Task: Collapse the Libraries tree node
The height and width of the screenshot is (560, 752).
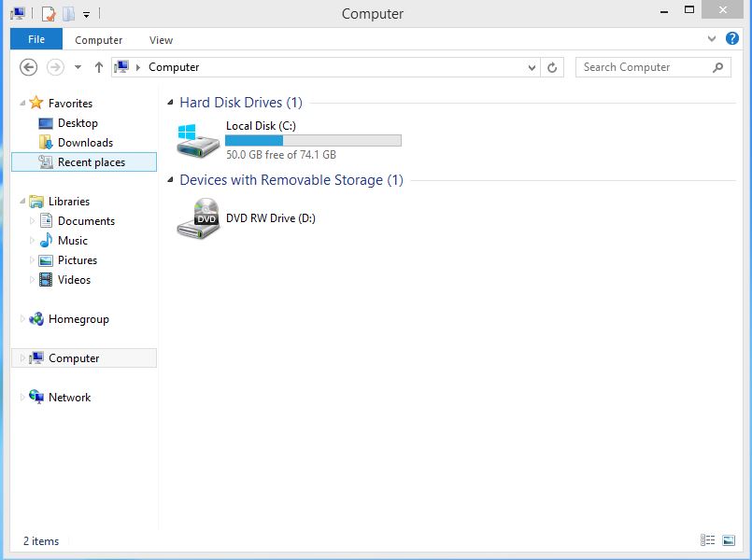Action: [22, 202]
